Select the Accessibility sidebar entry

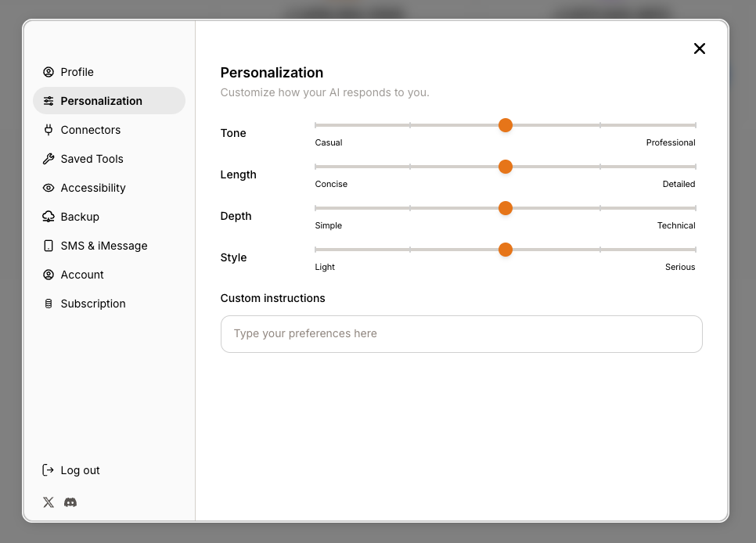pos(93,188)
